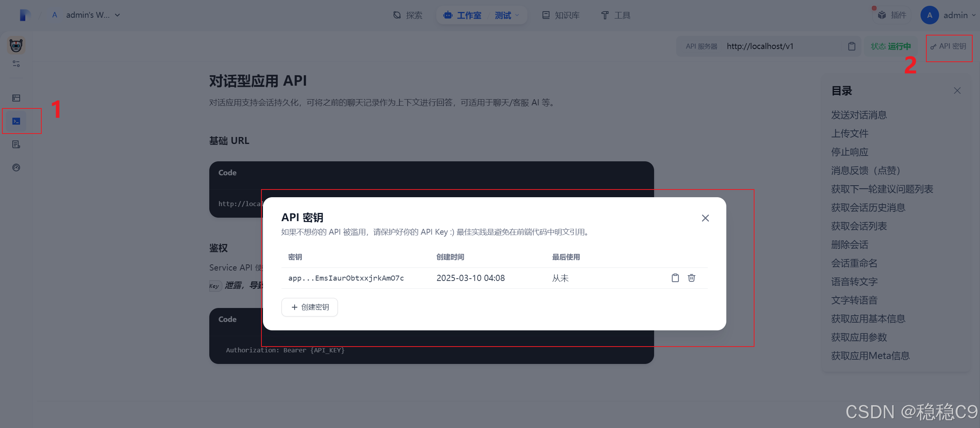
Task: Select the app...EmsIaurObtxxjrkAmO7c key text
Action: [346, 278]
